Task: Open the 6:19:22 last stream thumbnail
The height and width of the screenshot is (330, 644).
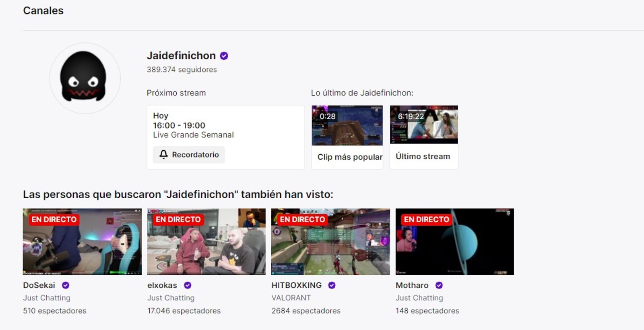Action: (x=424, y=125)
